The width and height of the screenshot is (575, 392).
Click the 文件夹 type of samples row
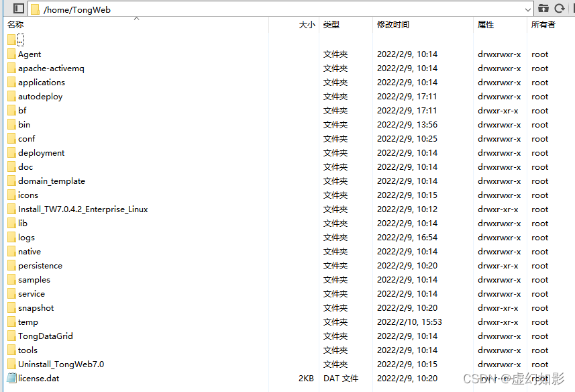tap(335, 280)
